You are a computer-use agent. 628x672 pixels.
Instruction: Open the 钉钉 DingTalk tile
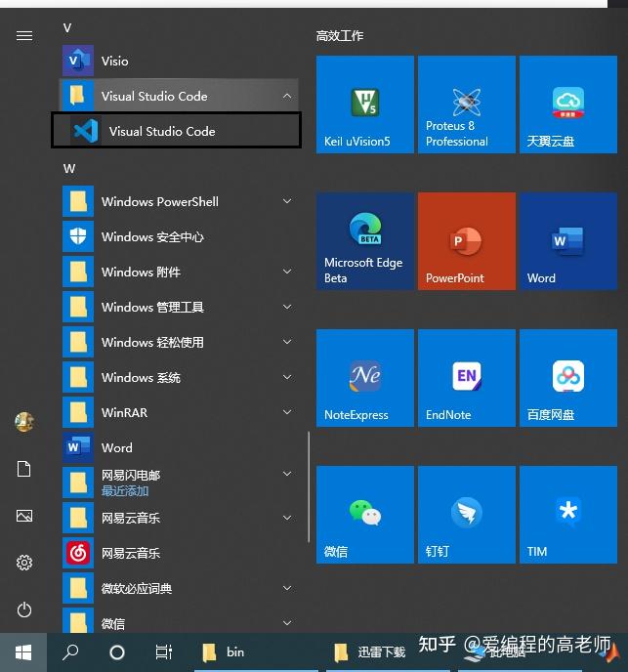coord(467,515)
